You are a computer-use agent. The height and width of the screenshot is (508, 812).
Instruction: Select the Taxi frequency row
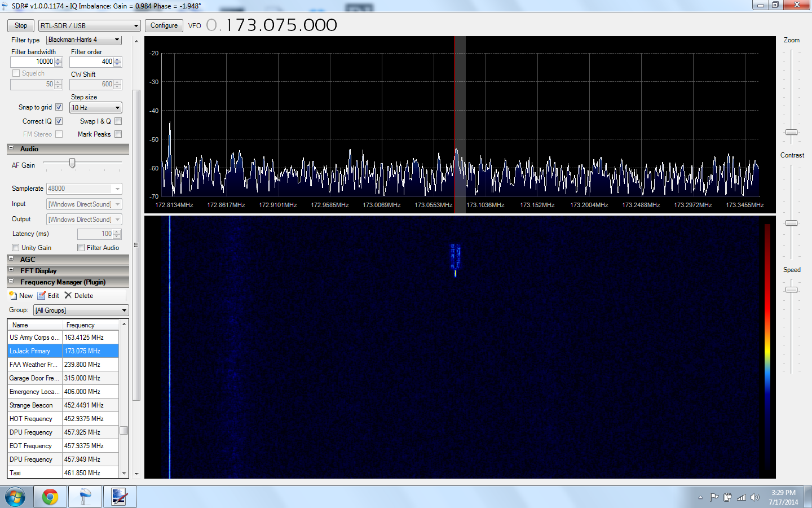[x=63, y=473]
